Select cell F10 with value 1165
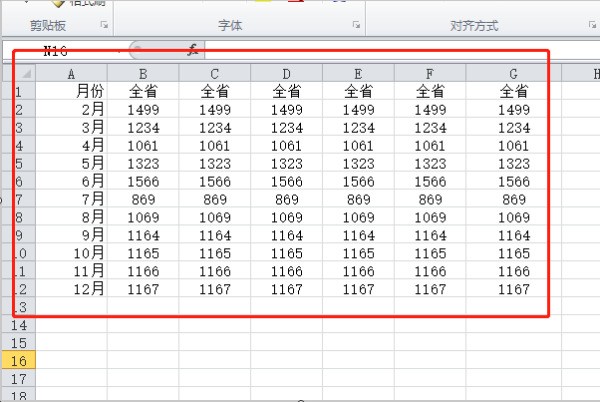600x402 pixels. coord(429,254)
